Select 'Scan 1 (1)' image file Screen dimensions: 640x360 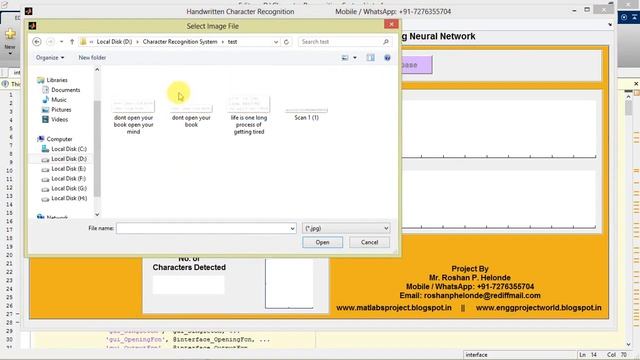(x=307, y=114)
